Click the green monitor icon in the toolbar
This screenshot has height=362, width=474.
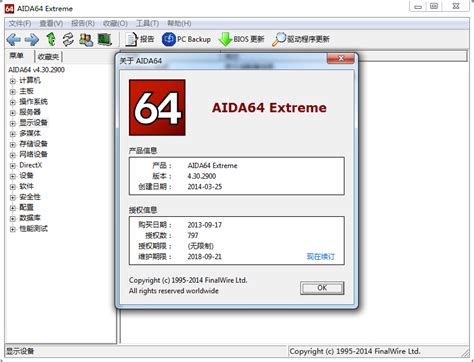click(x=105, y=39)
